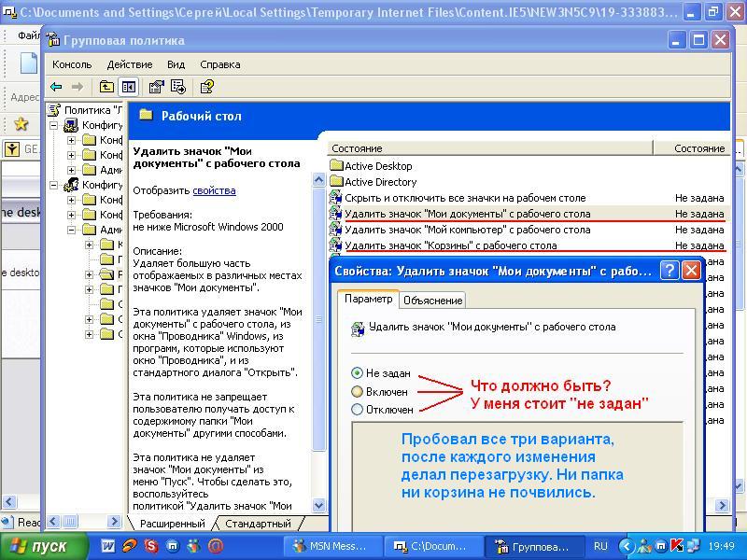This screenshot has width=747, height=560.
Task: Click the RU language indicator
Action: pos(600,546)
